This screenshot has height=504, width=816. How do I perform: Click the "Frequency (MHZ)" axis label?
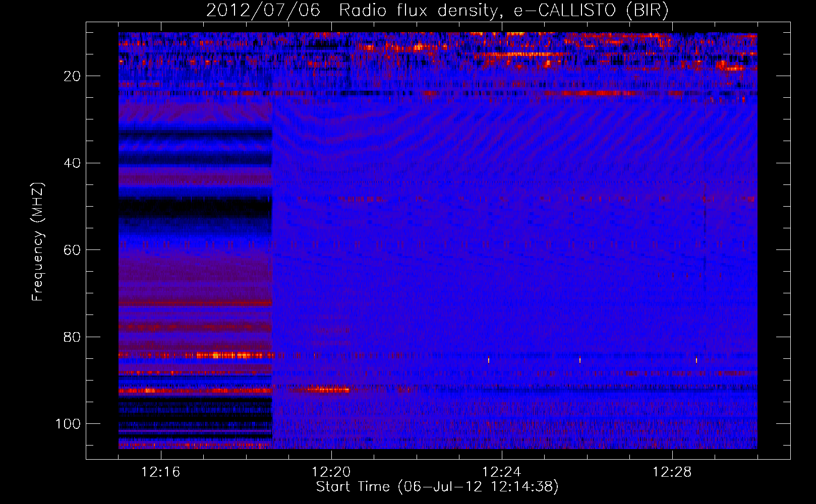[x=38, y=241]
